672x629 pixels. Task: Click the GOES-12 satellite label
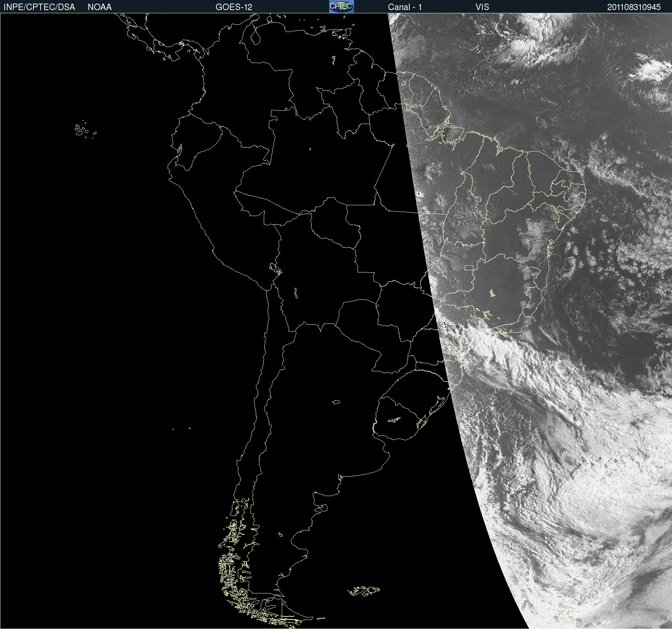(234, 7)
